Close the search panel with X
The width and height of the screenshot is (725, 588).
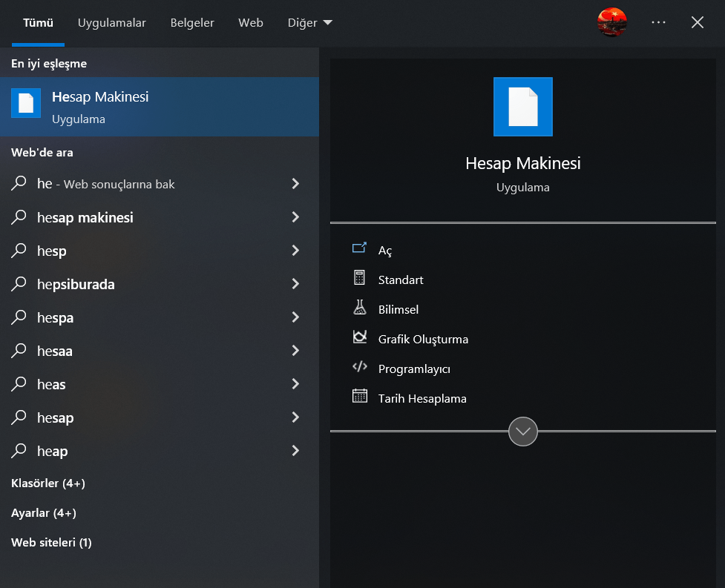(x=698, y=22)
